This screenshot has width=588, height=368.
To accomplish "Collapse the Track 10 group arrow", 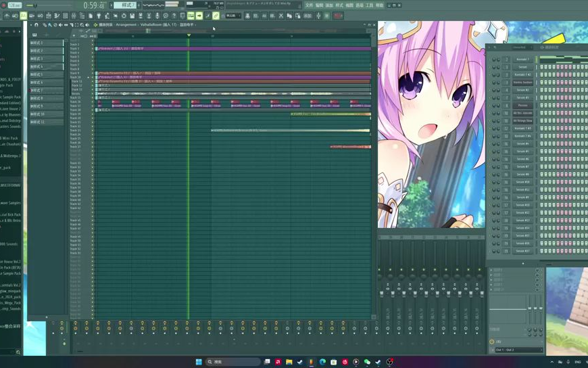I will (89, 77).
